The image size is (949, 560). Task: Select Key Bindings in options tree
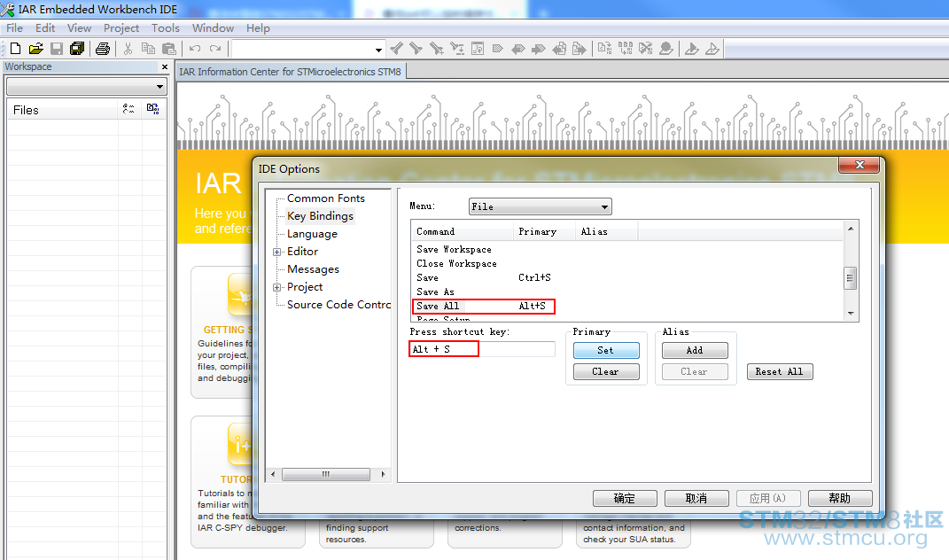[320, 216]
